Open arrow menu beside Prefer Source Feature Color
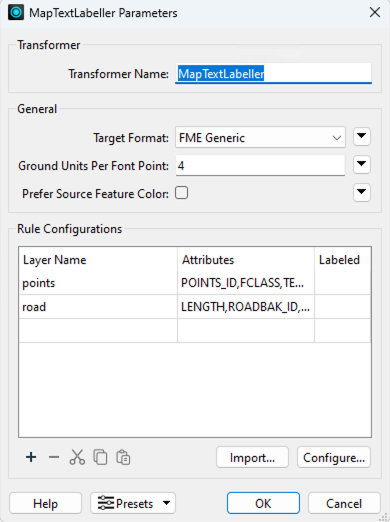Image resolution: width=390 pixels, height=522 pixels. pyautogui.click(x=362, y=192)
